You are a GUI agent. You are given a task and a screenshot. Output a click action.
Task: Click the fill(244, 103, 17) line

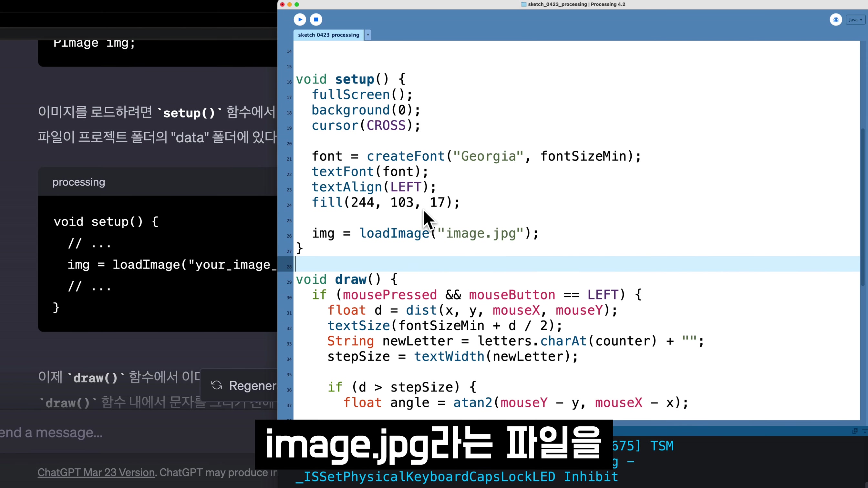(386, 202)
